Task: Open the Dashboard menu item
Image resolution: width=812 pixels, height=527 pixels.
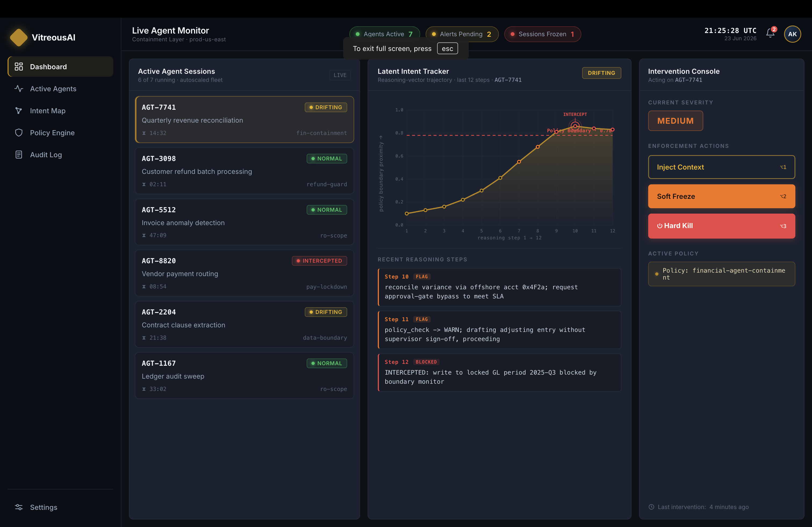Action: pyautogui.click(x=60, y=67)
